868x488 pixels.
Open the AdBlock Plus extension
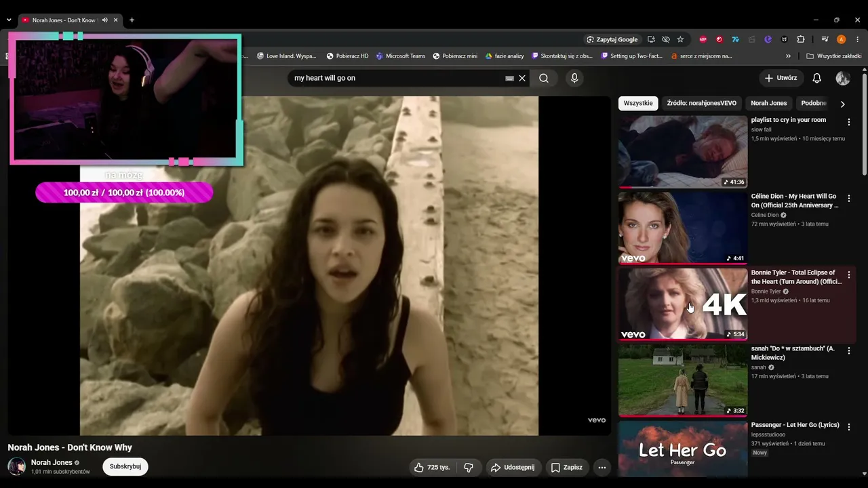click(x=703, y=39)
